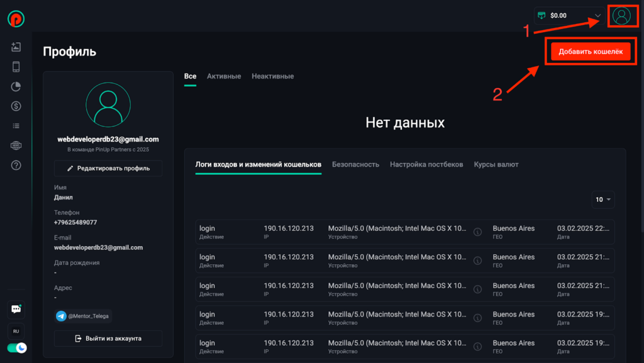Click the wallet balance icon next to $0.00
This screenshot has height=363, width=644.
point(541,16)
